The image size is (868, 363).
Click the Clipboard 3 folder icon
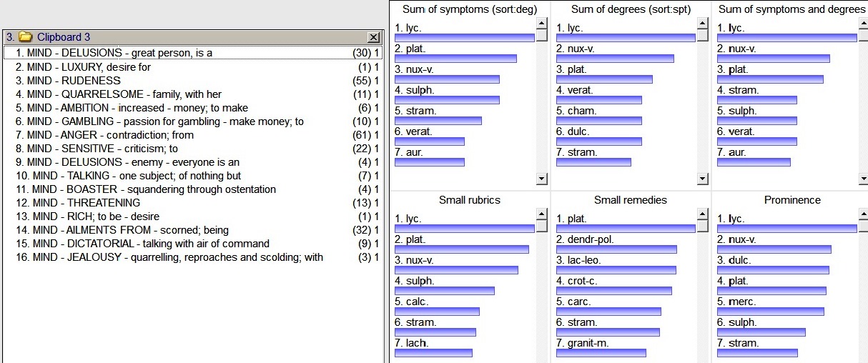click(x=26, y=37)
